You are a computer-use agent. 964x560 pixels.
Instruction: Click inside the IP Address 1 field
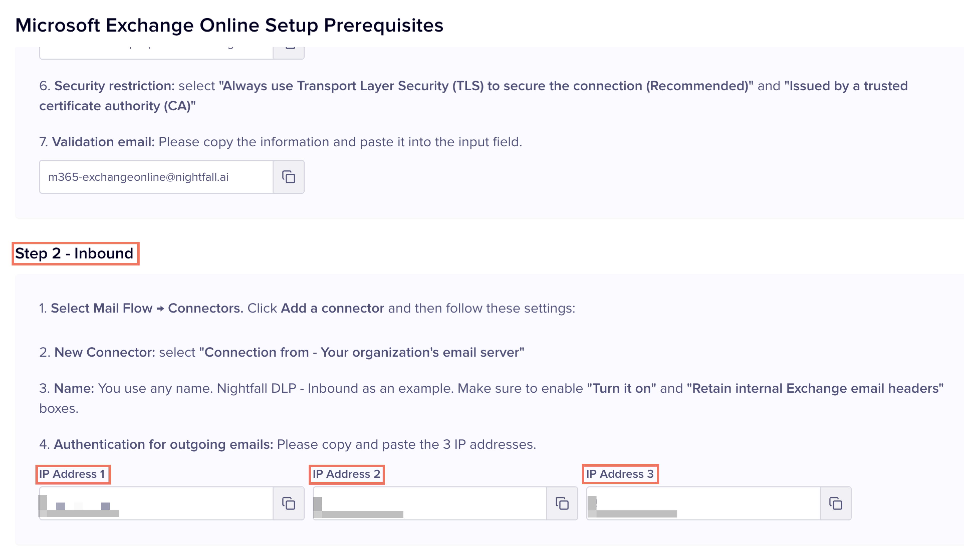point(156,503)
